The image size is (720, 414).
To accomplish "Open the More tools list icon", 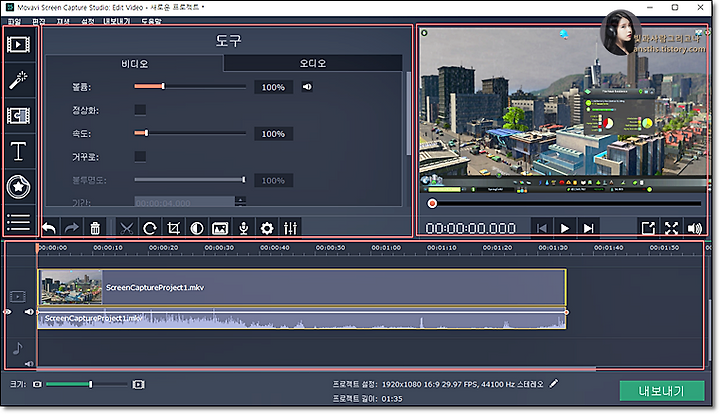I will click(x=18, y=222).
